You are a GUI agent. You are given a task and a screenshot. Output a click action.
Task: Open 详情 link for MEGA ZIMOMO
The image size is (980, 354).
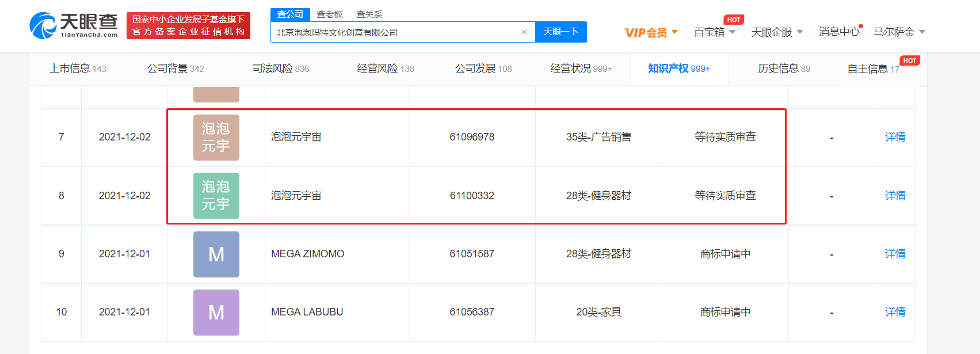(x=895, y=254)
